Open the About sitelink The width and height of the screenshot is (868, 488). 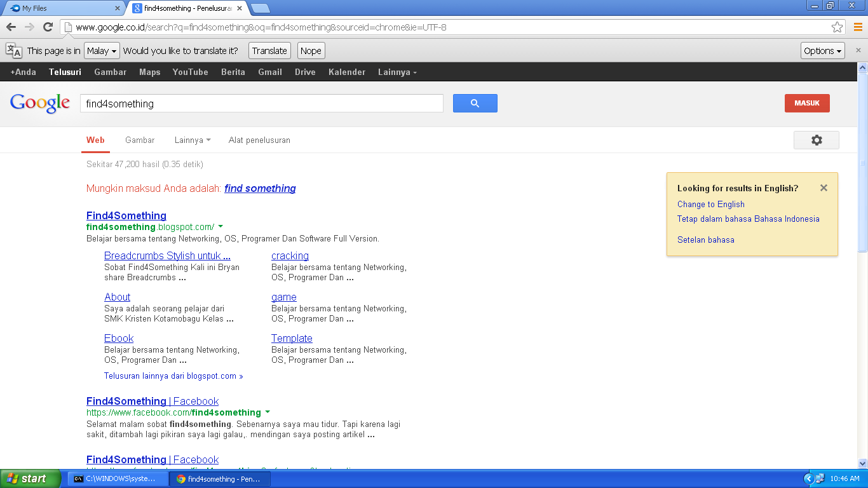(117, 297)
